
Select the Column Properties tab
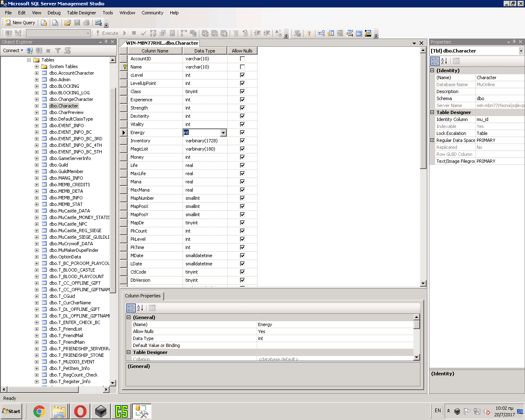pos(143,296)
